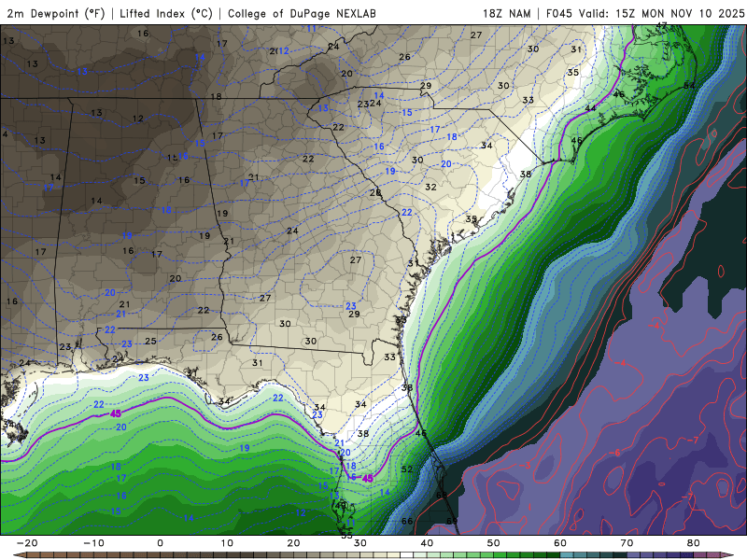The image size is (747, 560).
Task: Click the -20 label on the color legend
Action: 27,543
